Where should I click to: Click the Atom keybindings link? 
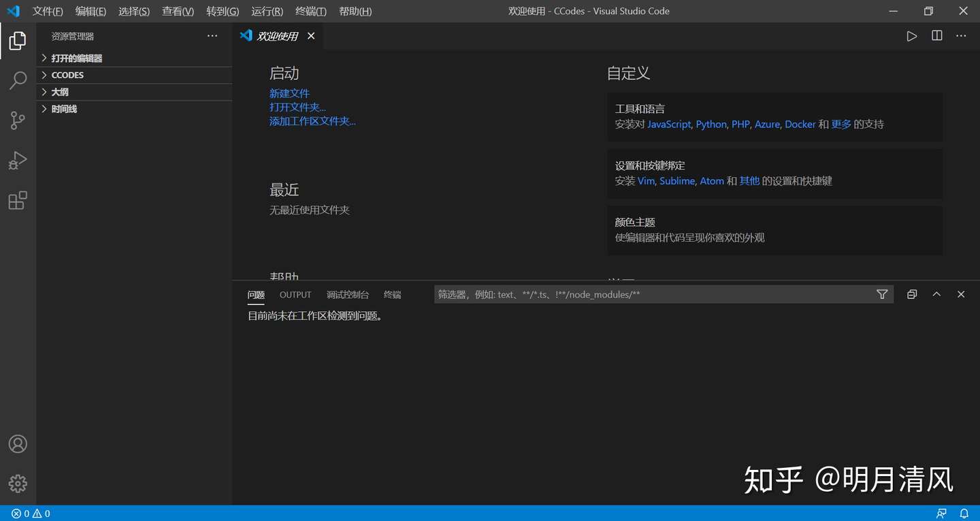[712, 181]
